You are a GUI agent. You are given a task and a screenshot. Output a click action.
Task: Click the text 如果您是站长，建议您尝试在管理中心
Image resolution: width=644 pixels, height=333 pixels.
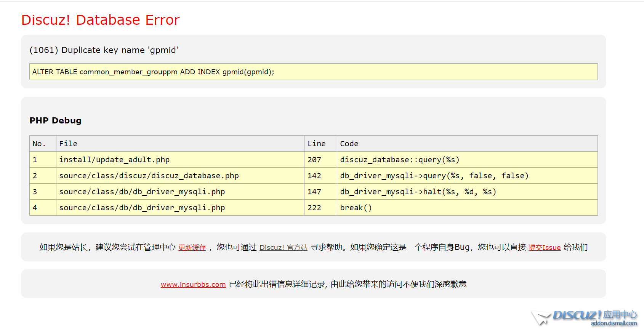[107, 247]
